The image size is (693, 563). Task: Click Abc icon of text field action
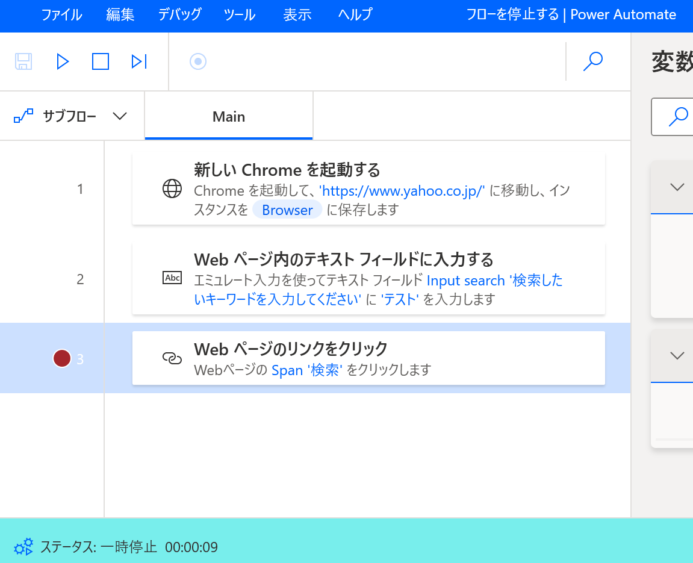click(x=172, y=278)
